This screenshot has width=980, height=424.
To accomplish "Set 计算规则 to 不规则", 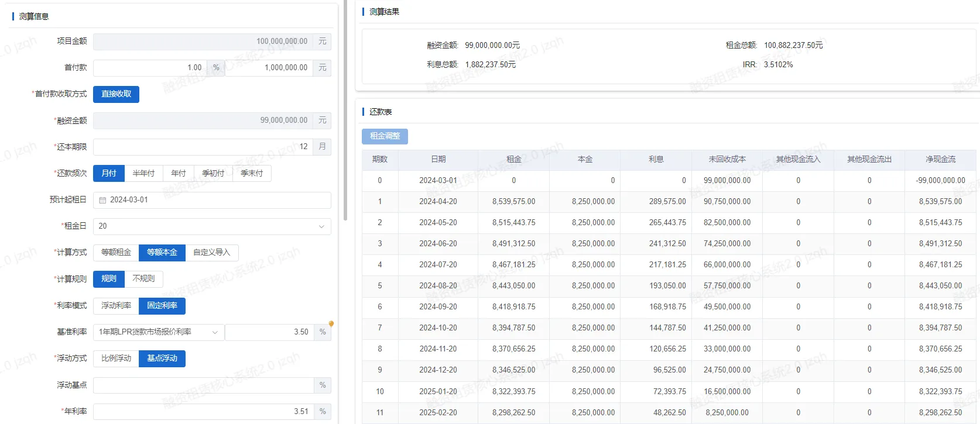I will [x=143, y=279].
